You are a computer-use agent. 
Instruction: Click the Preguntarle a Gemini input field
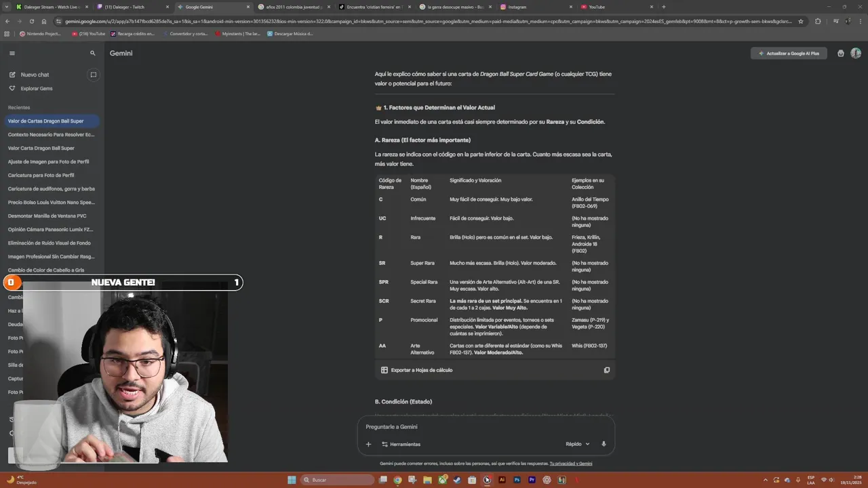(486, 427)
